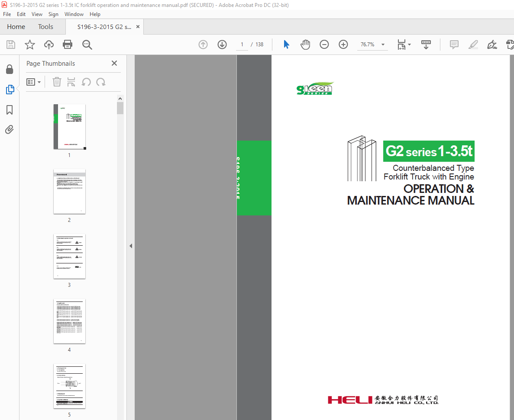This screenshot has width=514, height=420.
Task: Collapse navigation pane with left arrow
Action: click(131, 246)
